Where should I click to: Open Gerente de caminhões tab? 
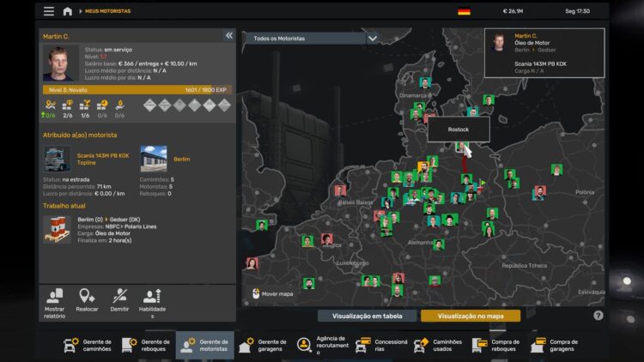coord(88,345)
